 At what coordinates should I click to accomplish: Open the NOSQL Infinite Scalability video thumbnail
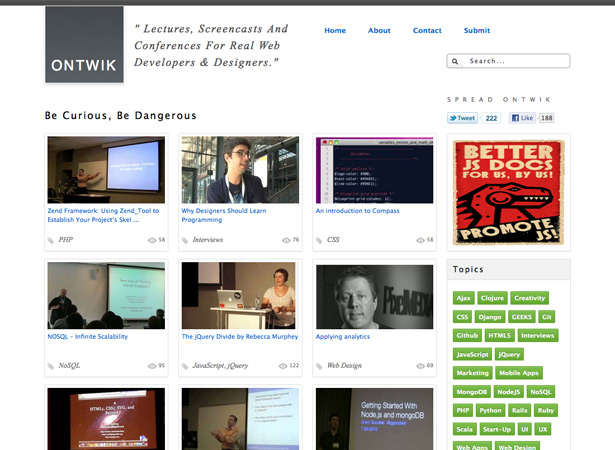[x=106, y=295]
